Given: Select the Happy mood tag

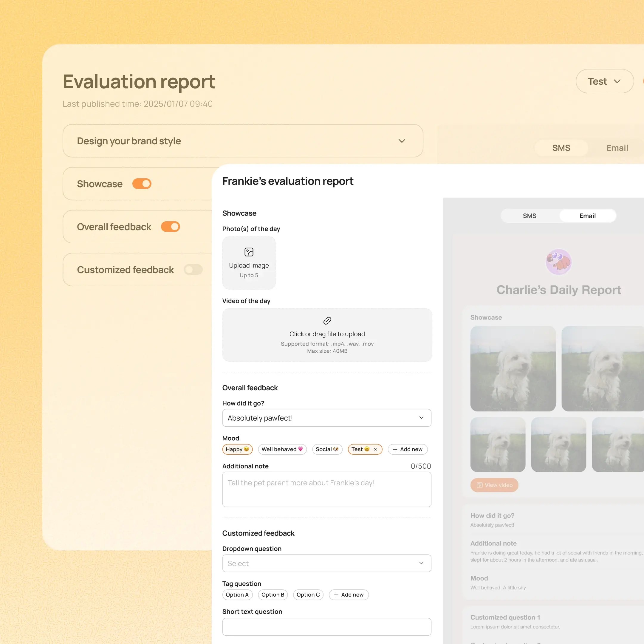Looking at the screenshot, I should (x=237, y=449).
